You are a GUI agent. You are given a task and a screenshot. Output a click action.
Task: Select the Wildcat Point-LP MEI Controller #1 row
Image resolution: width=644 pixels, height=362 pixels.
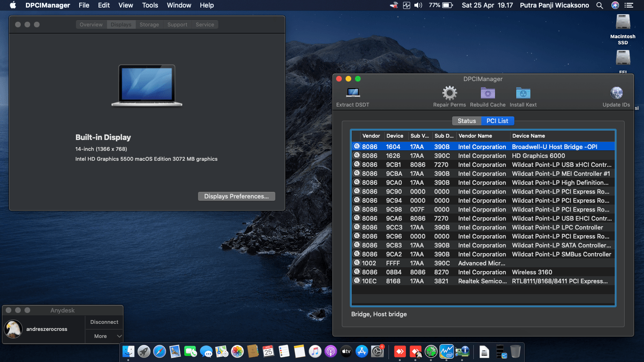[x=483, y=173]
